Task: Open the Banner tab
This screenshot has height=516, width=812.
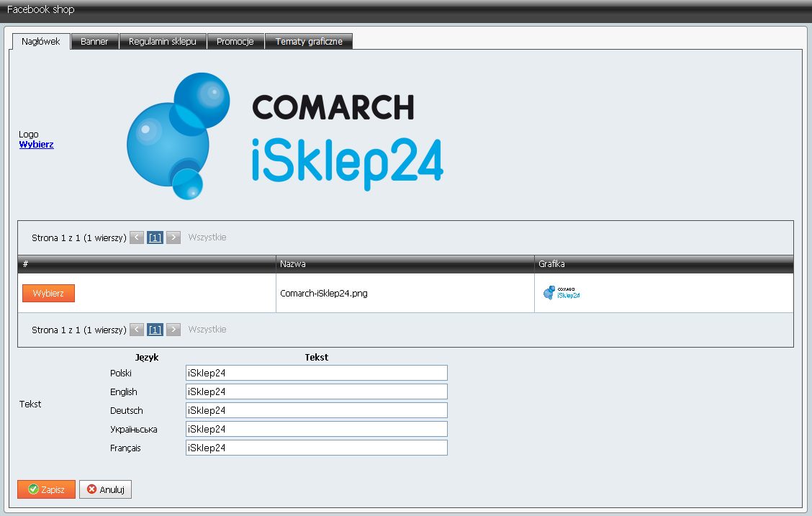Action: pos(94,42)
